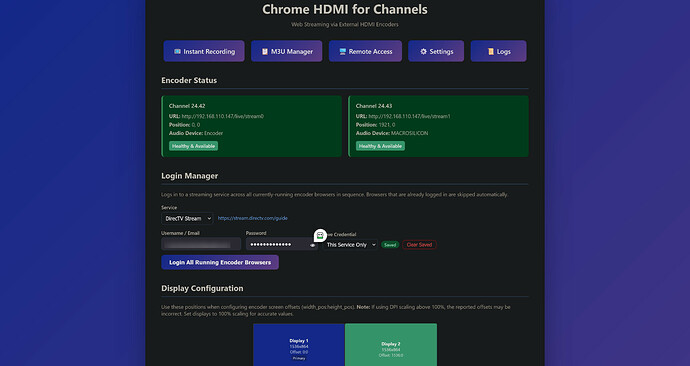This screenshot has width=690, height=366.
Task: Click the Display Configuration heading
Action: pos(202,288)
